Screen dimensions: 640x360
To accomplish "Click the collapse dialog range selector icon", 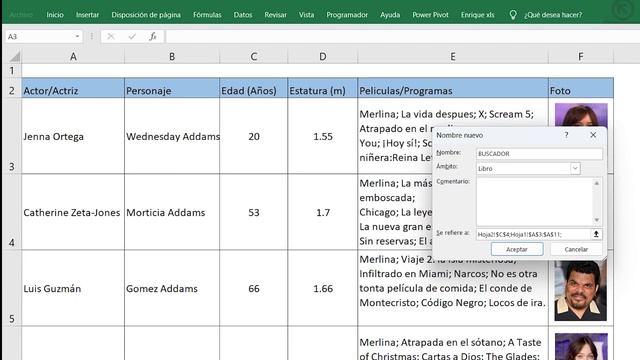I will 596,234.
